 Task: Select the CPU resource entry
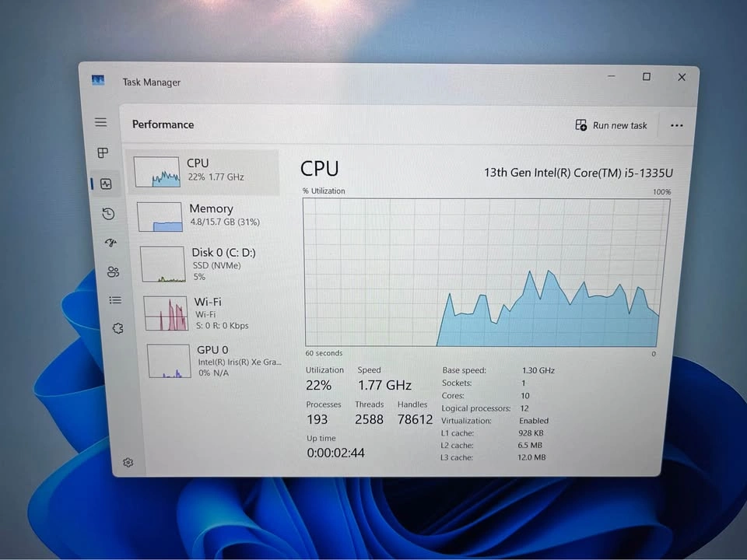coord(203,171)
